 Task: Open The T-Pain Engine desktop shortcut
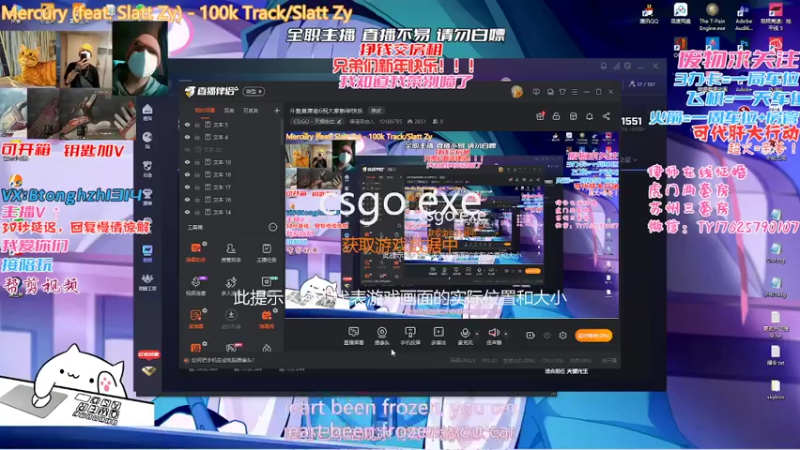click(712, 18)
